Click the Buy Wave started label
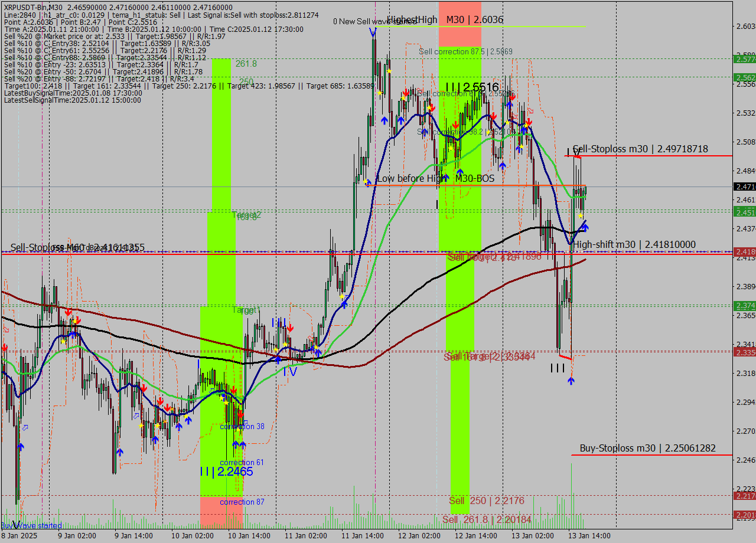 pyautogui.click(x=31, y=525)
